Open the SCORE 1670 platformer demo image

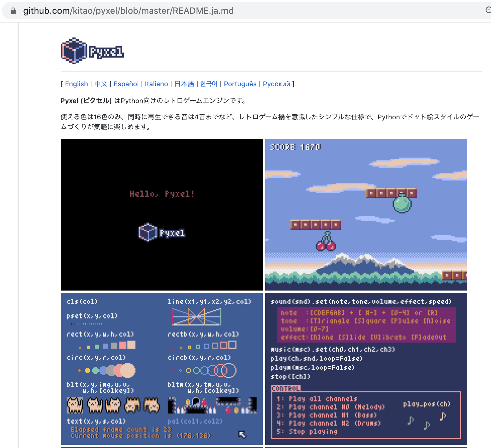[366, 215]
